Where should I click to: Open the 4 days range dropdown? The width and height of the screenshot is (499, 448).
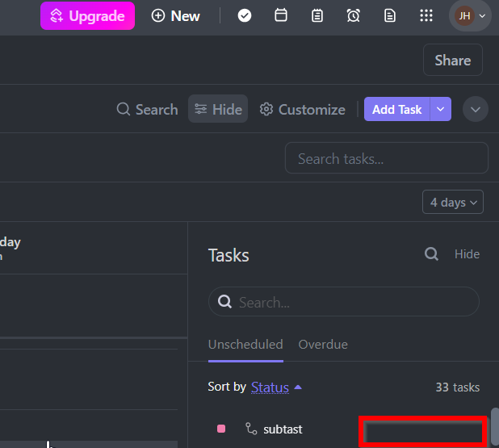click(x=452, y=202)
